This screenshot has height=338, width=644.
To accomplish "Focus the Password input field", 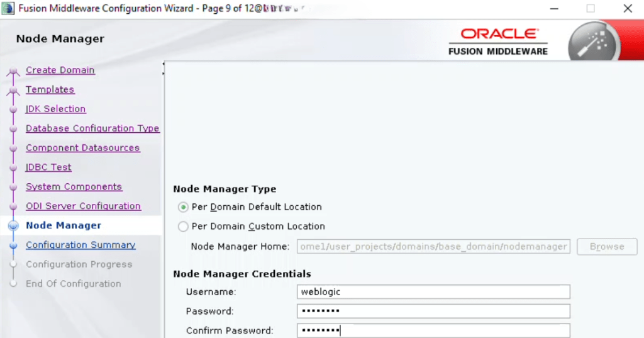I will point(433,312).
